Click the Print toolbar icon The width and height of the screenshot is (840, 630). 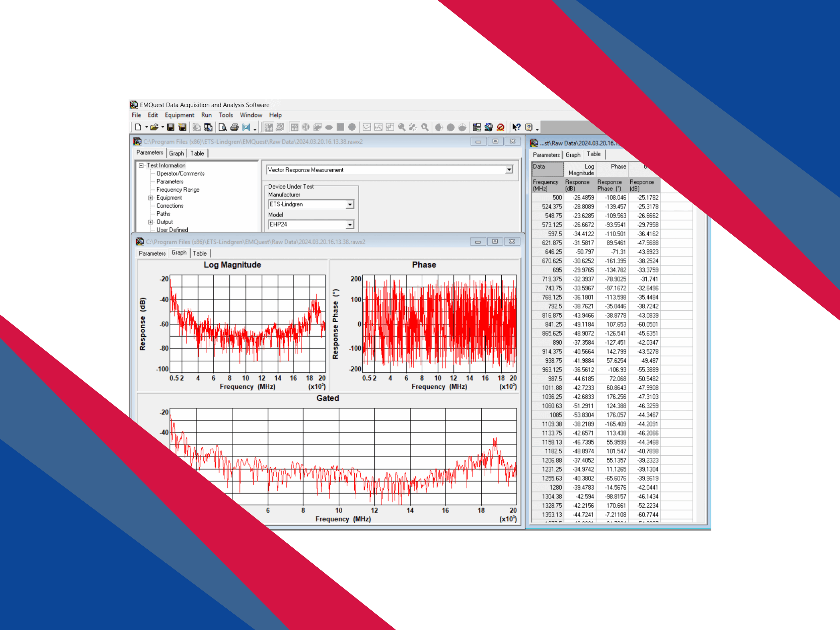pos(234,127)
